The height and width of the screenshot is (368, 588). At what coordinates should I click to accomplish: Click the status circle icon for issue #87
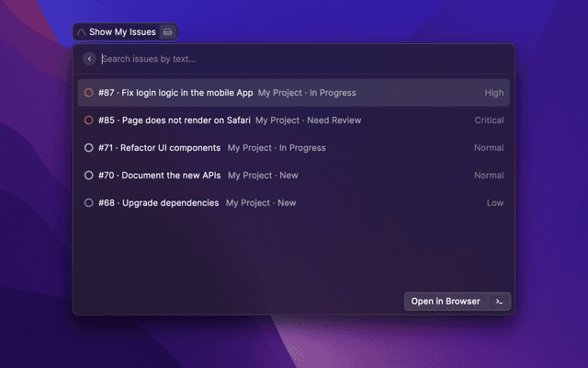click(x=89, y=93)
